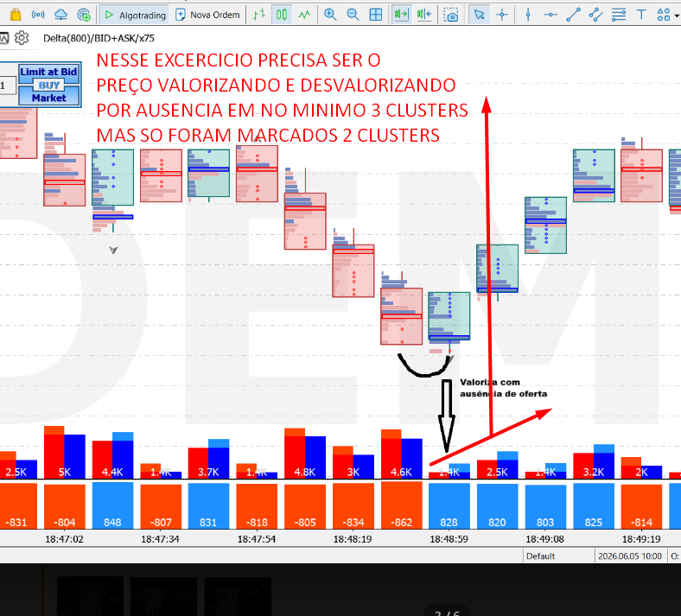Select the Fibonacci retracement tool

coord(619,15)
